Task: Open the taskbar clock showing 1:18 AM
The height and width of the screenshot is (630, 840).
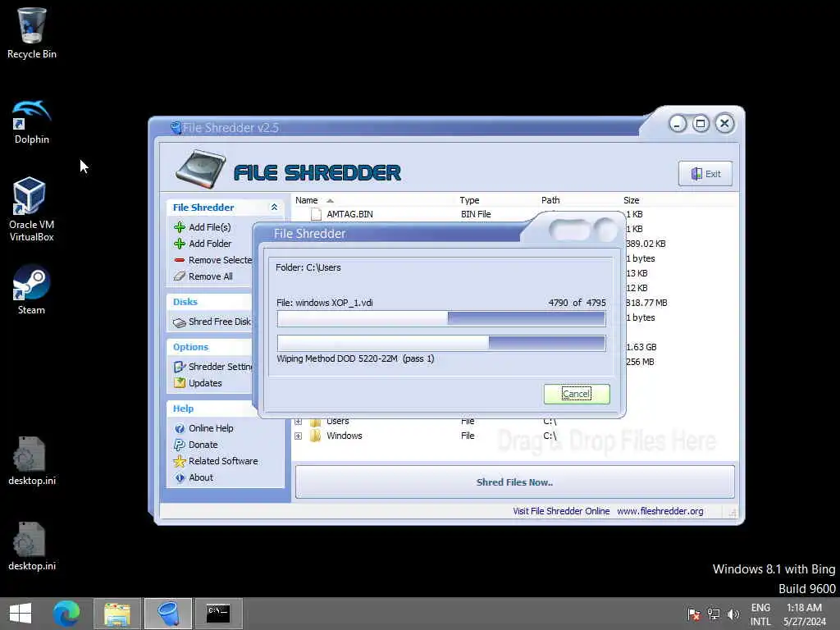Action: (804, 614)
